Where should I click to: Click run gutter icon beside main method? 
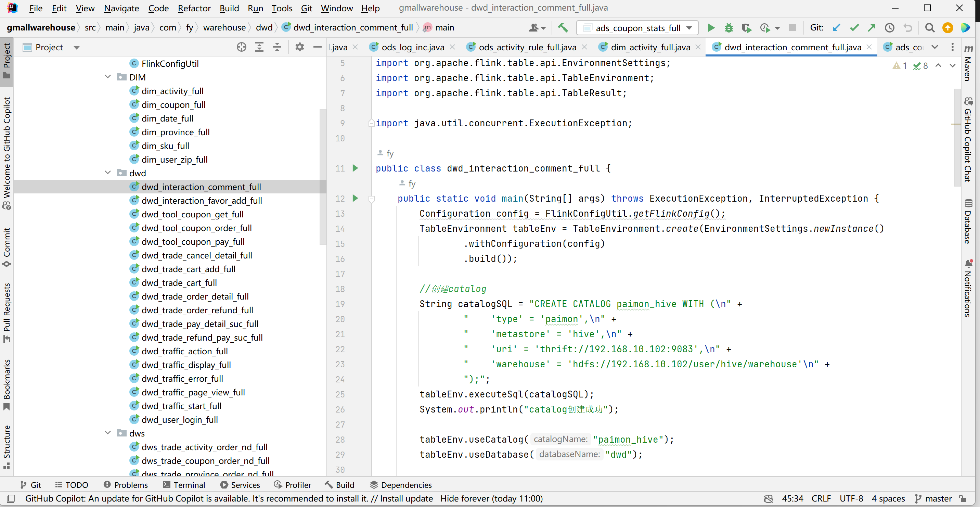pos(355,198)
